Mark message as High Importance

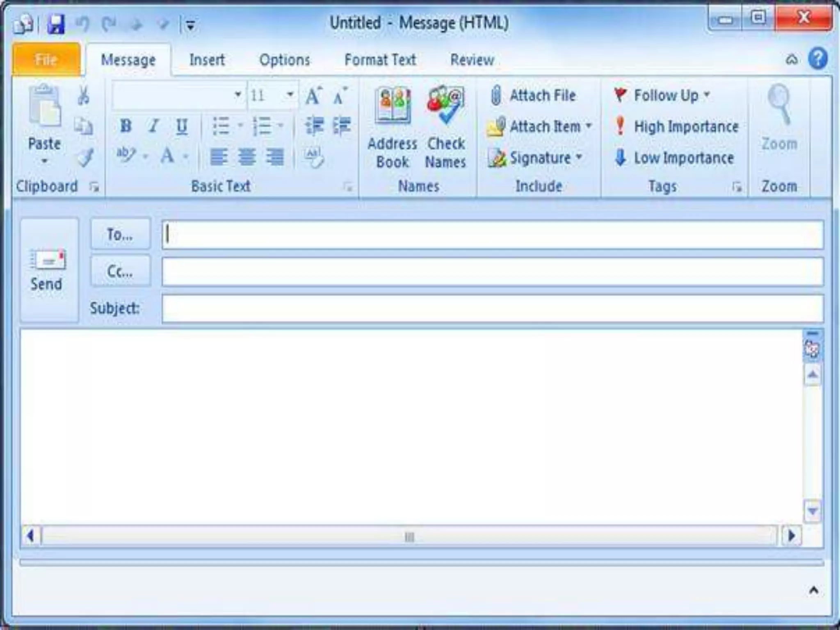(677, 126)
